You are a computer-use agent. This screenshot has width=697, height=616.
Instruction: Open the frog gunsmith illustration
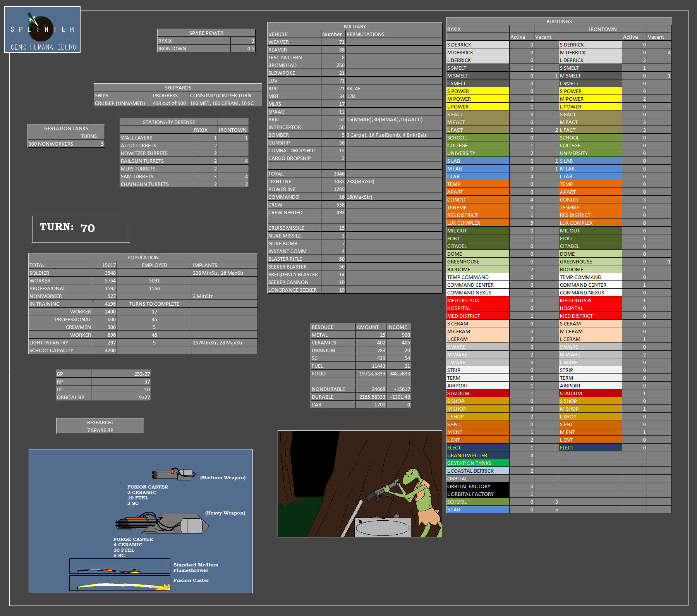click(x=360, y=484)
